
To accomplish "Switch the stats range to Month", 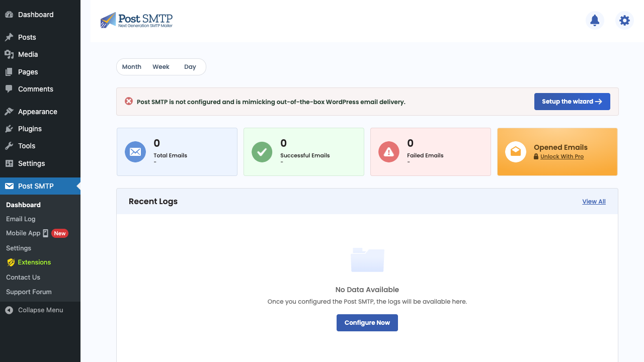I will (132, 67).
